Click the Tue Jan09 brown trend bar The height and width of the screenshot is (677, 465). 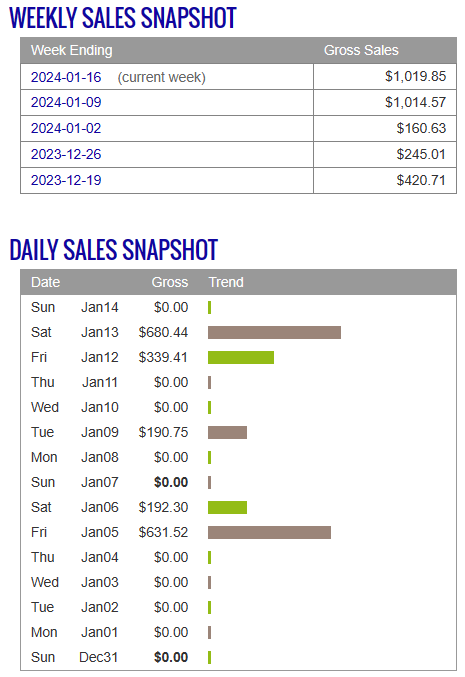point(228,432)
